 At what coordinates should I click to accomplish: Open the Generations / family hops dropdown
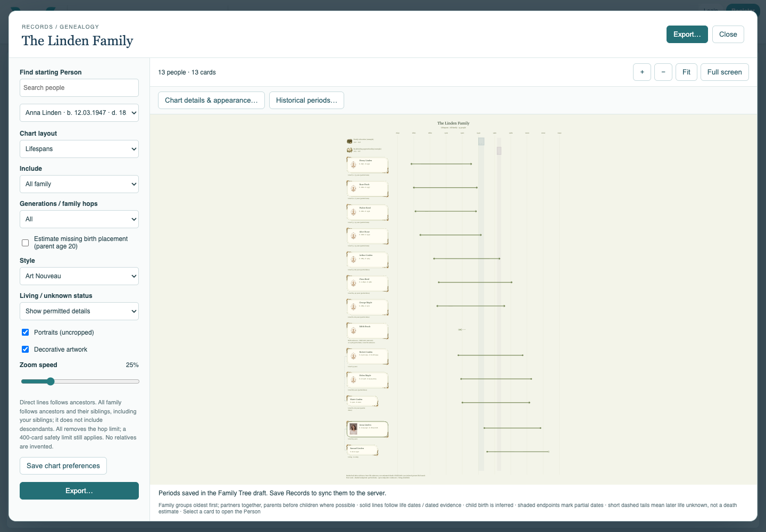point(79,219)
